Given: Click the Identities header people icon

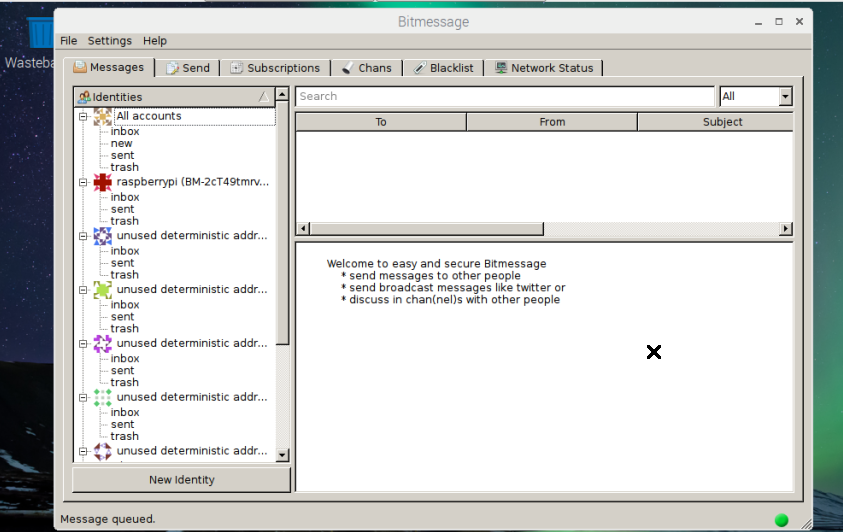Looking at the screenshot, I should pos(84,97).
